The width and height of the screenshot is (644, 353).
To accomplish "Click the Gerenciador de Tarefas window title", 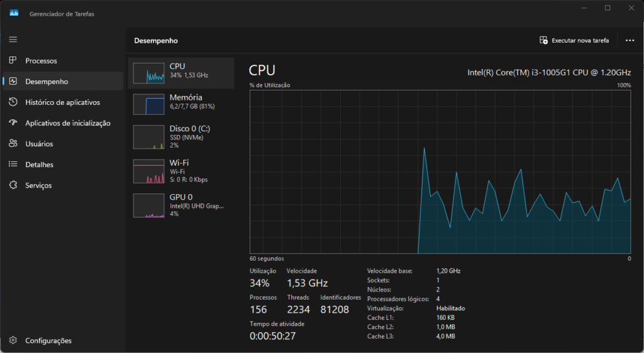I will click(x=62, y=14).
